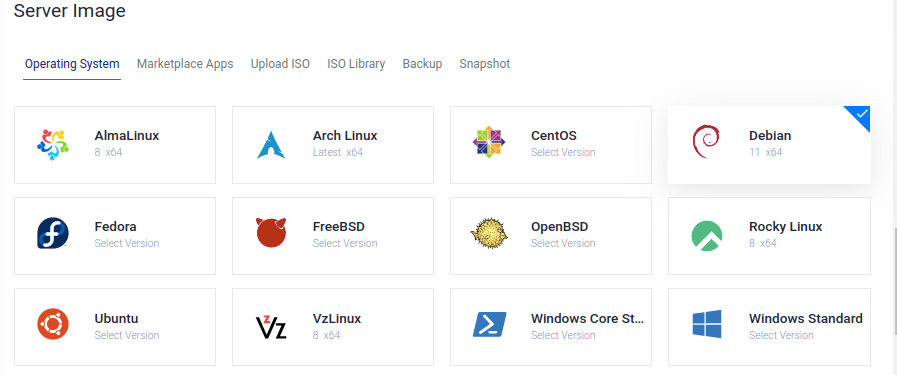This screenshot has width=897, height=375.
Task: Click the CentOS name label
Action: point(554,136)
